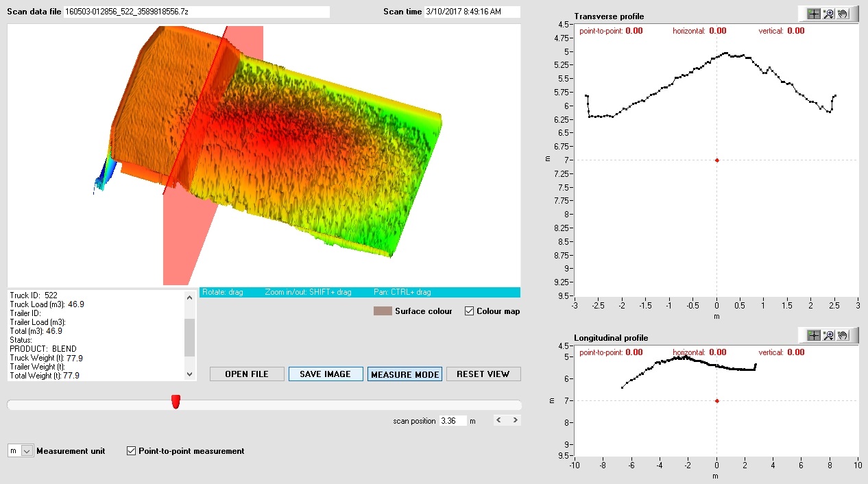The height and width of the screenshot is (484, 868).
Task: Disable Point-to-point measurement checkbox
Action: tap(132, 451)
